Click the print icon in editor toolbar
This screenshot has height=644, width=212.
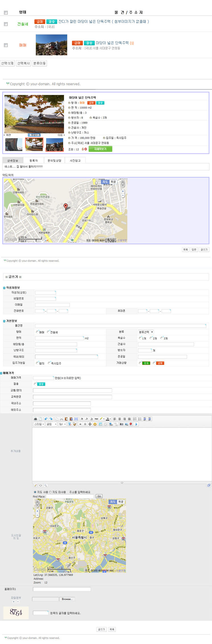(x=36, y=419)
